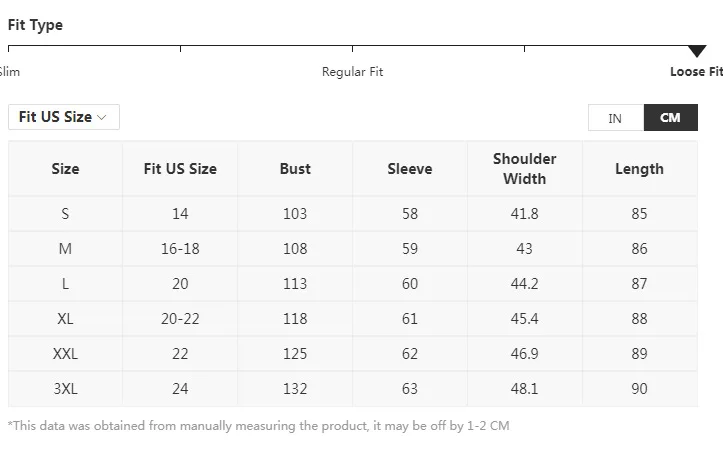Click the Fit Type heading
The height and width of the screenshot is (461, 723).
[x=35, y=25]
